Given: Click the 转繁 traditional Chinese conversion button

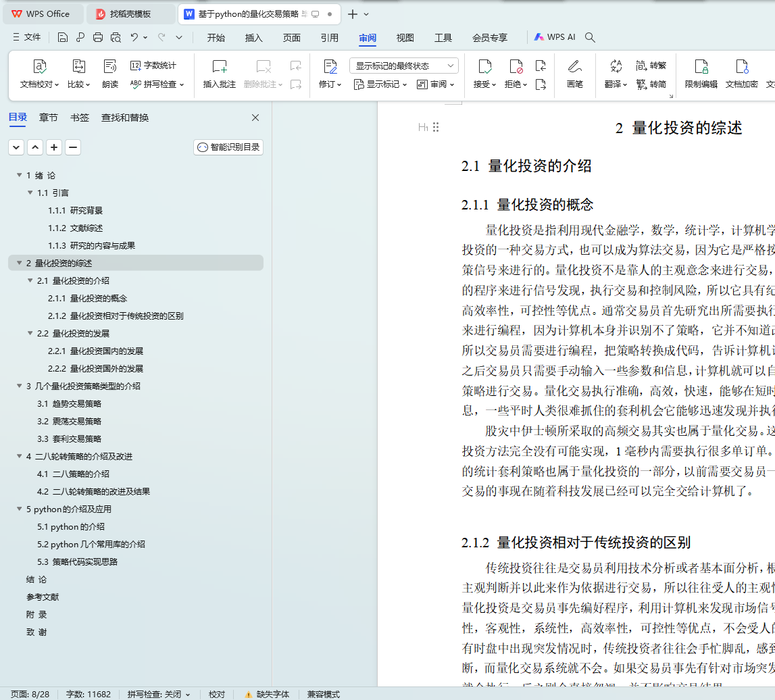Looking at the screenshot, I should (x=651, y=66).
